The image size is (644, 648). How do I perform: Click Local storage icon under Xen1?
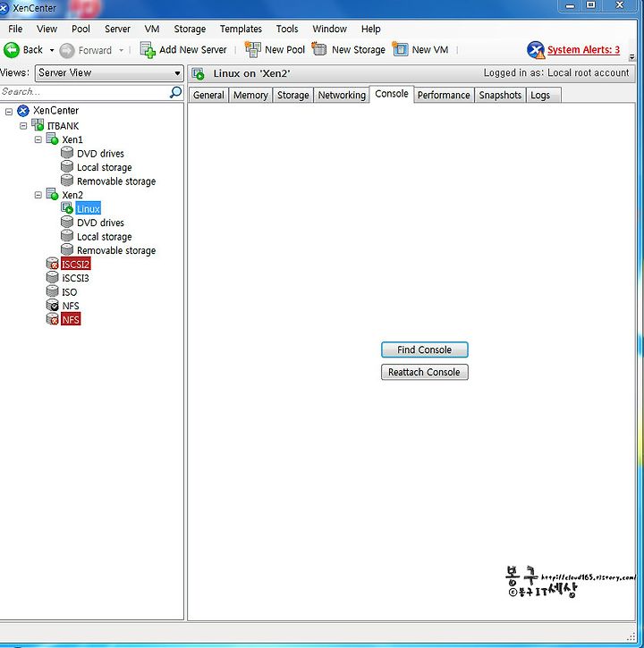pos(67,166)
